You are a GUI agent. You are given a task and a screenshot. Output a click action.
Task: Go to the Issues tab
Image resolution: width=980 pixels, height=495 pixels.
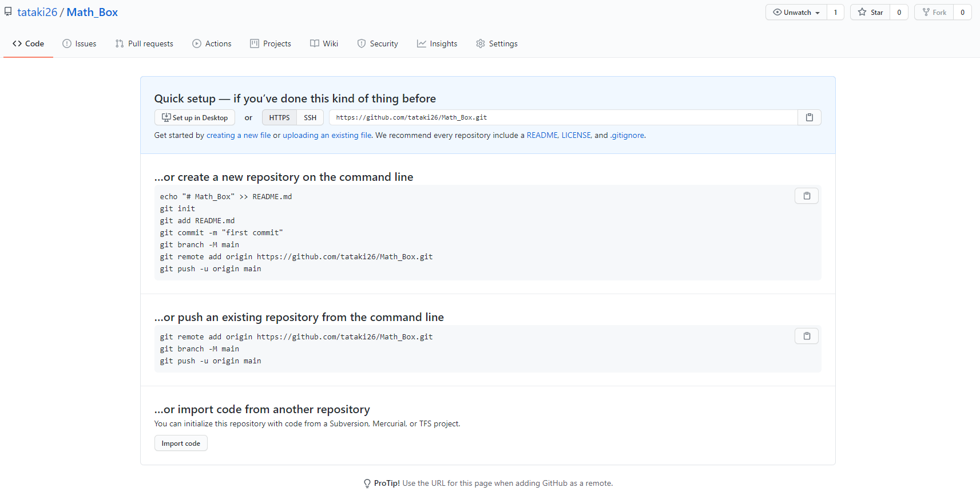pyautogui.click(x=80, y=43)
